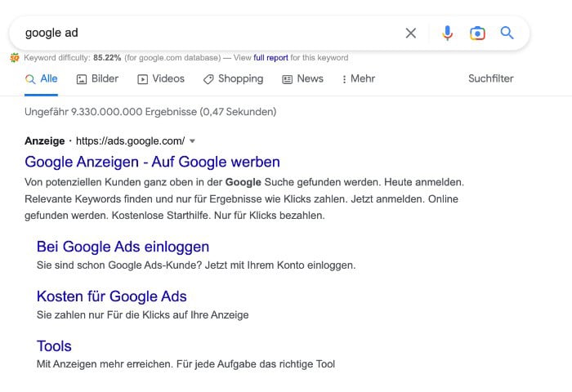Screen dimensions: 572x392
Task: Click the 'Anzeige' ad label
Action: click(44, 141)
